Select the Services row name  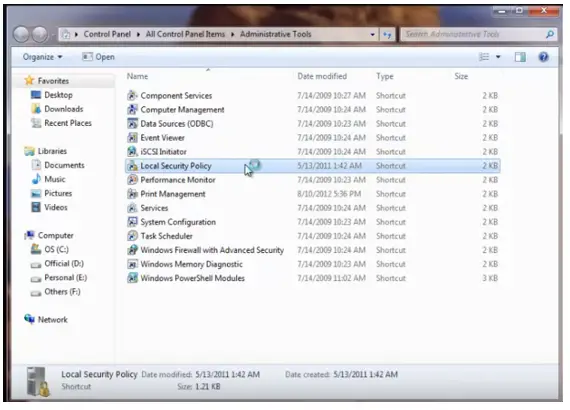click(x=154, y=208)
